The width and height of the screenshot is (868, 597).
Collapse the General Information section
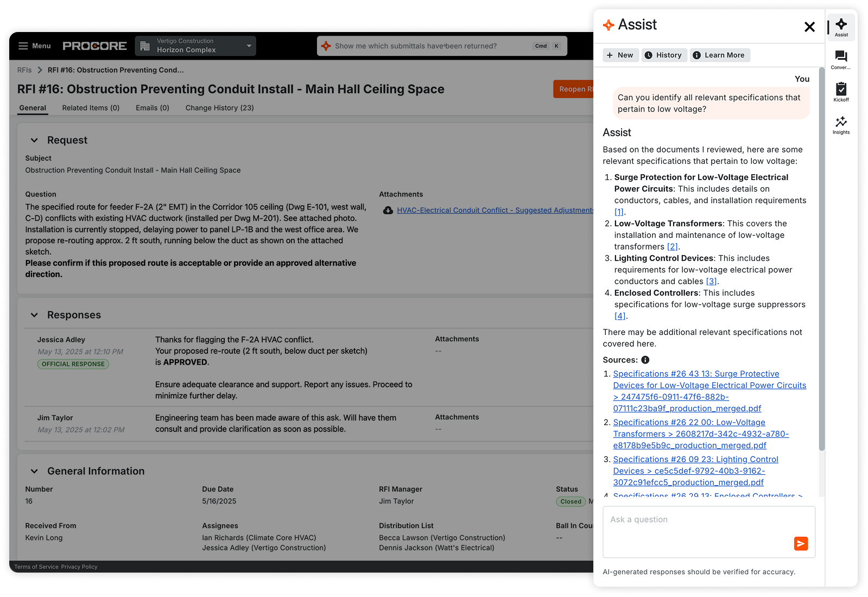pyautogui.click(x=34, y=472)
